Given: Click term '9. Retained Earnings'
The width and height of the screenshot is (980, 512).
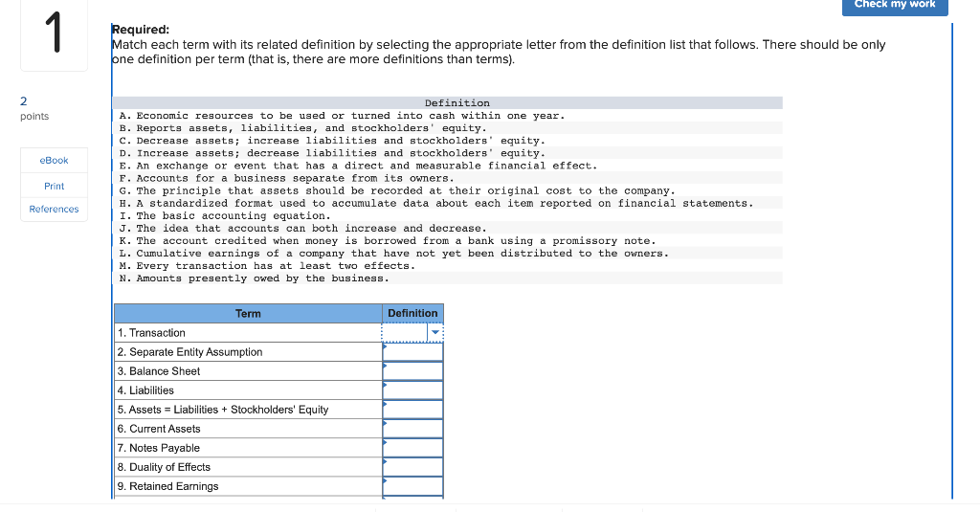Looking at the screenshot, I should (x=168, y=486).
